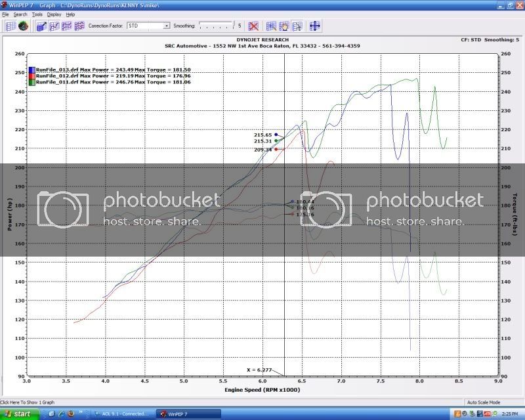Viewport: 525px width, 420px height.
Task: Open the Search menu
Action: pyautogui.click(x=20, y=14)
